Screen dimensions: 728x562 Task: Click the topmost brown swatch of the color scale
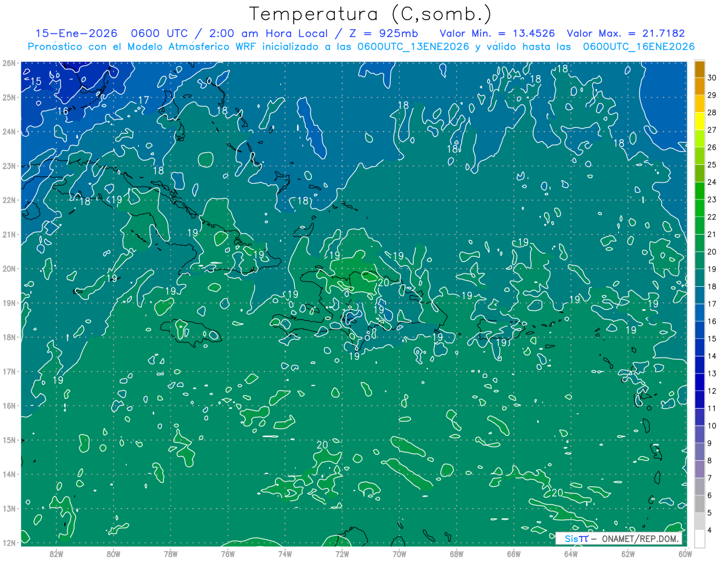(700, 69)
